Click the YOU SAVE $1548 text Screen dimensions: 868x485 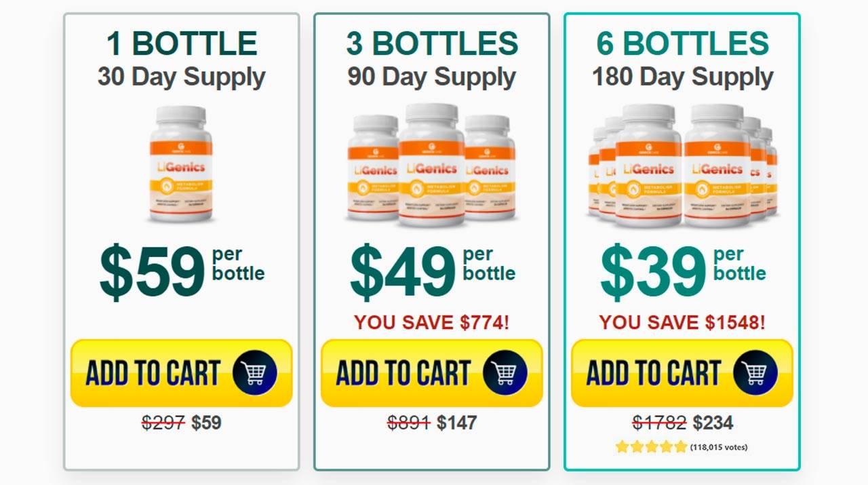coord(682,322)
